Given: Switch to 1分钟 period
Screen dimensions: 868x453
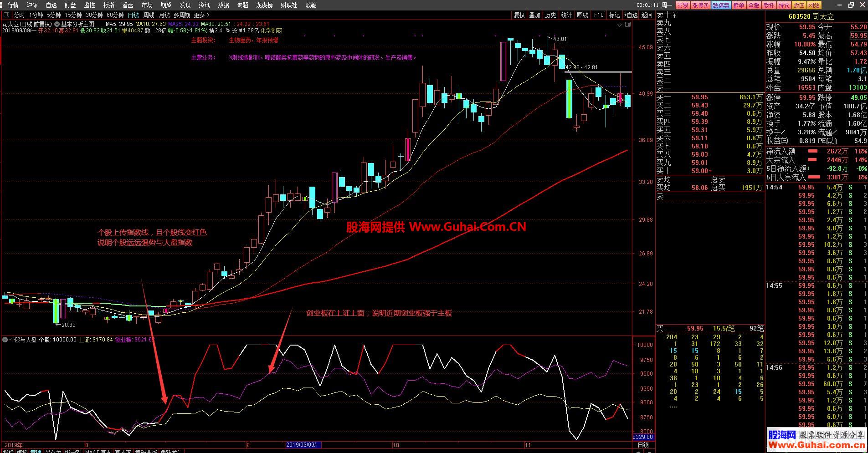Looking at the screenshot, I should coord(36,15).
